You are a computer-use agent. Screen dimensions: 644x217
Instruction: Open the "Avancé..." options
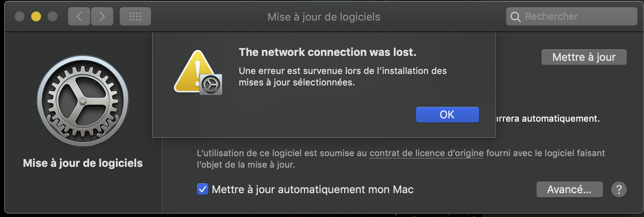pyautogui.click(x=569, y=189)
